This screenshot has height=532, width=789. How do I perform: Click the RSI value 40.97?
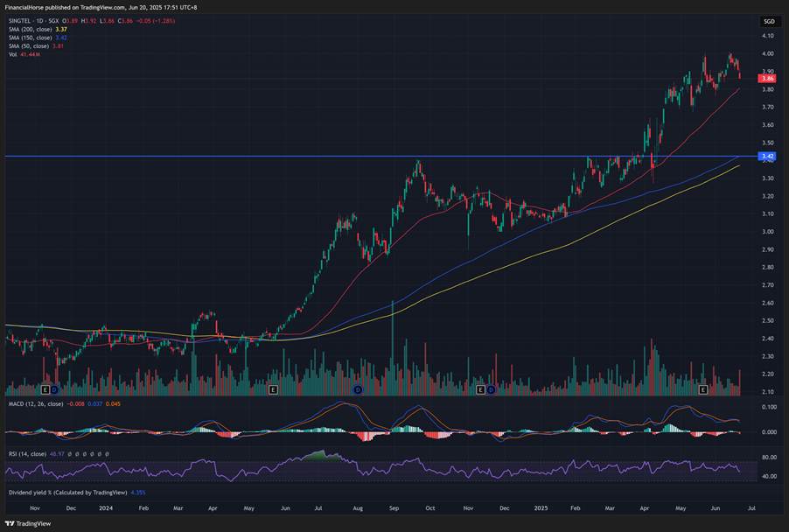57,454
